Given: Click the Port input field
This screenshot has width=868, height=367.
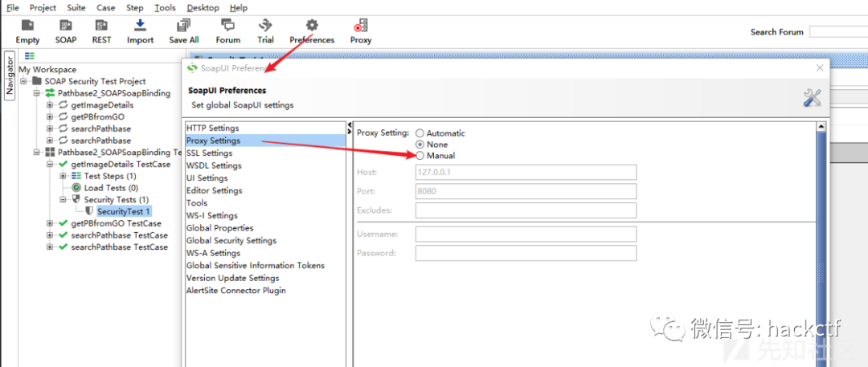Looking at the screenshot, I should 526,191.
